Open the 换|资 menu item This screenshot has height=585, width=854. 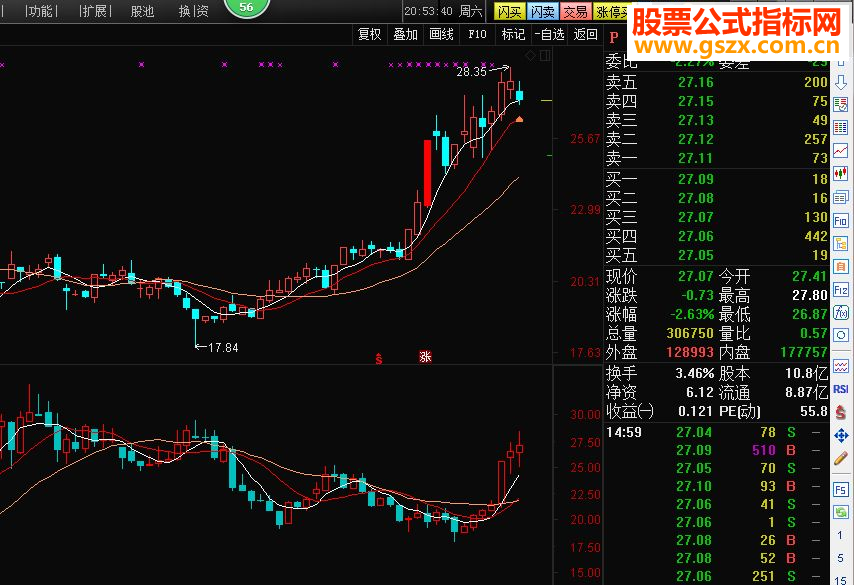[193, 11]
